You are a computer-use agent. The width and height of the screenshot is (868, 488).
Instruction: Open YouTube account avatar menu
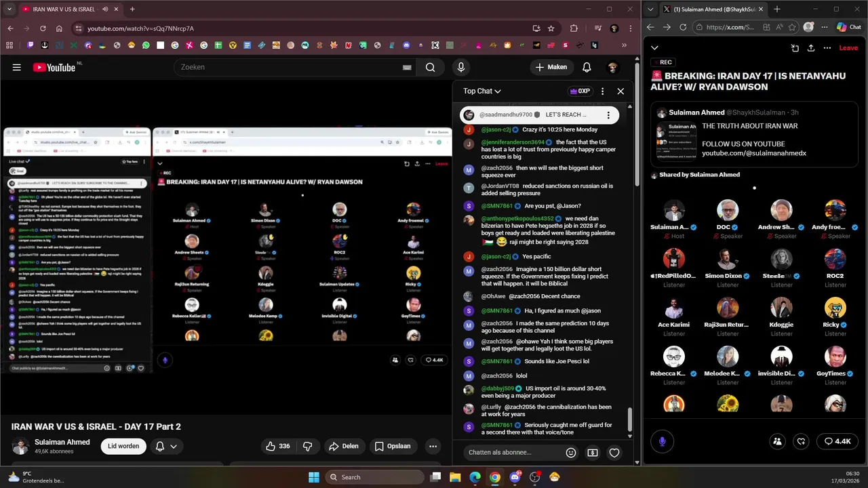click(x=612, y=67)
